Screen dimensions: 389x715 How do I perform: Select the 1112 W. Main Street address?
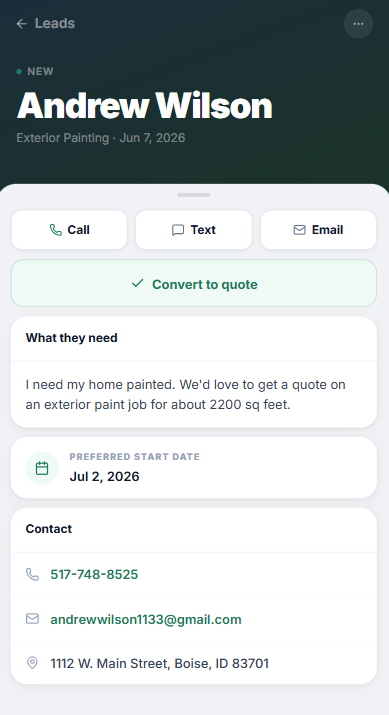(x=160, y=663)
